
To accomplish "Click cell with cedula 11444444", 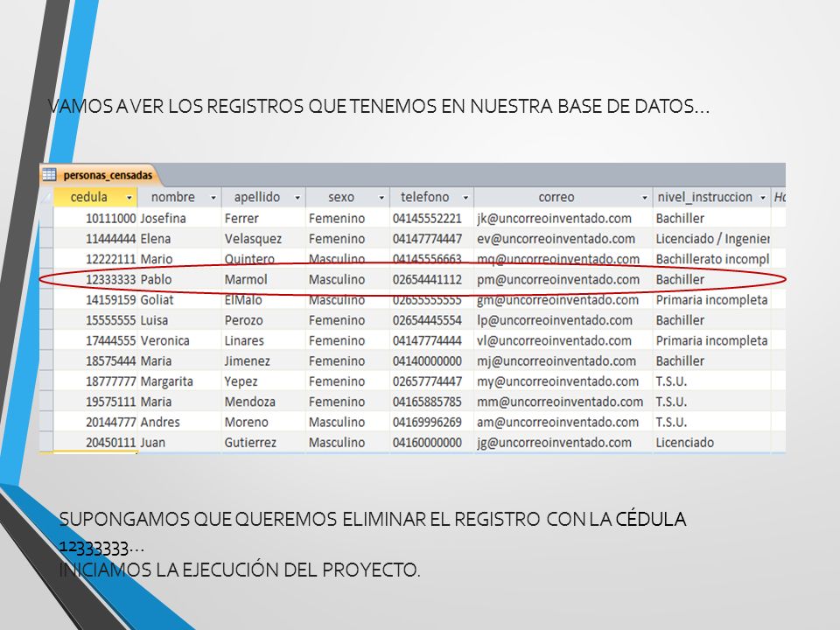I will click(x=95, y=238).
